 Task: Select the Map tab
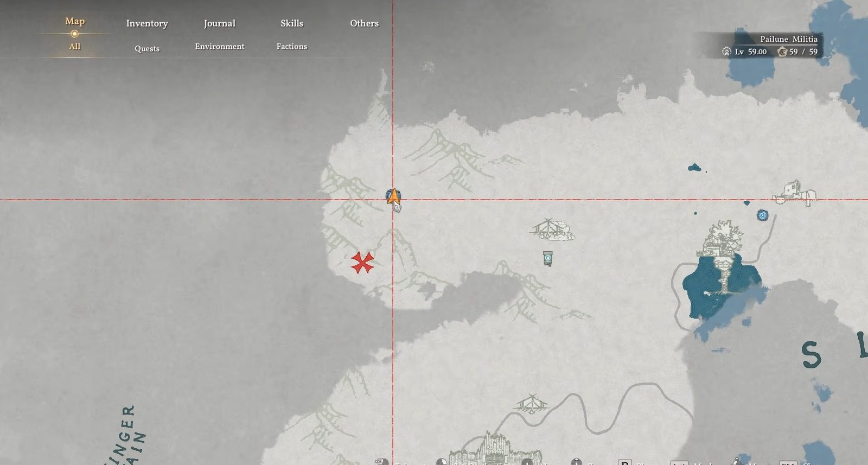(x=75, y=21)
